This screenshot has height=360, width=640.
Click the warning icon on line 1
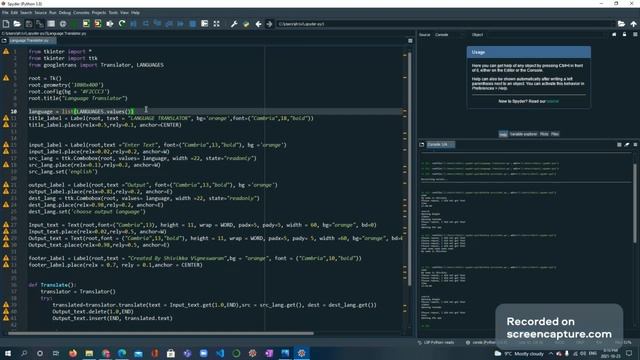[6, 51]
